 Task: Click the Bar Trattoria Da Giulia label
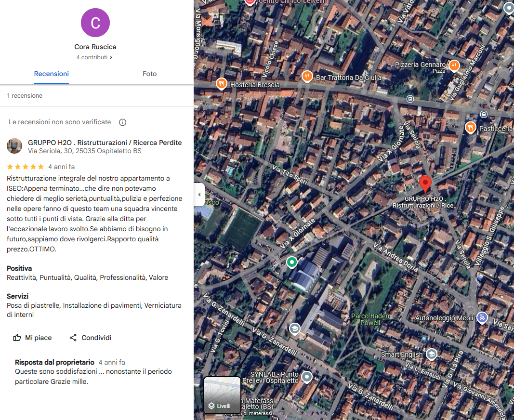tap(348, 78)
